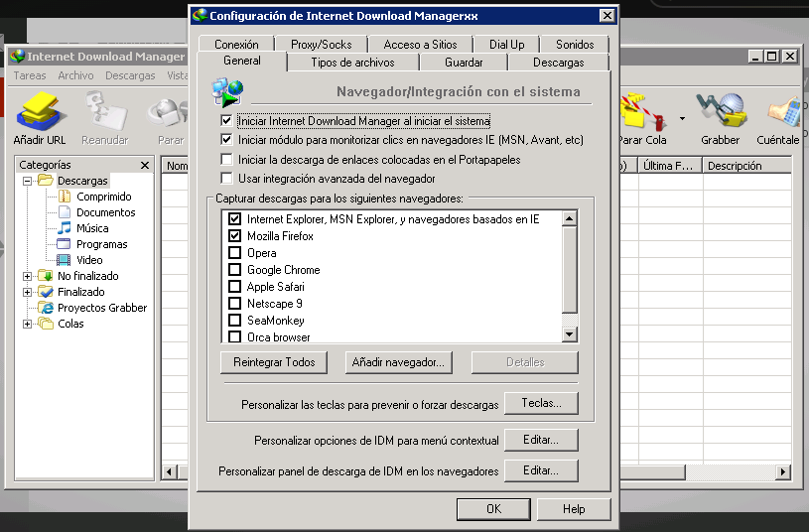Collapse the Descargas tree node
This screenshot has width=809, height=532.
27,181
